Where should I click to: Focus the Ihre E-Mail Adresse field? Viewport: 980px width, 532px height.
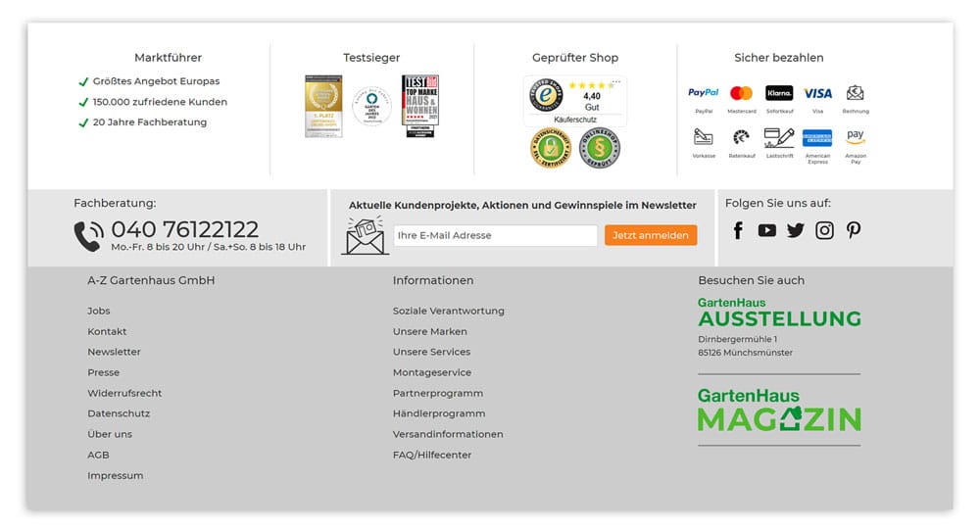495,235
